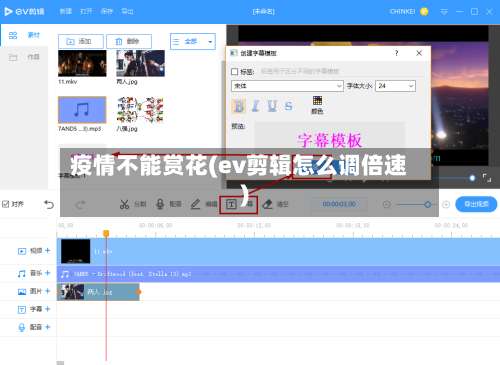Add a new 图片 track with plus
The image size is (500, 365).
point(47,291)
